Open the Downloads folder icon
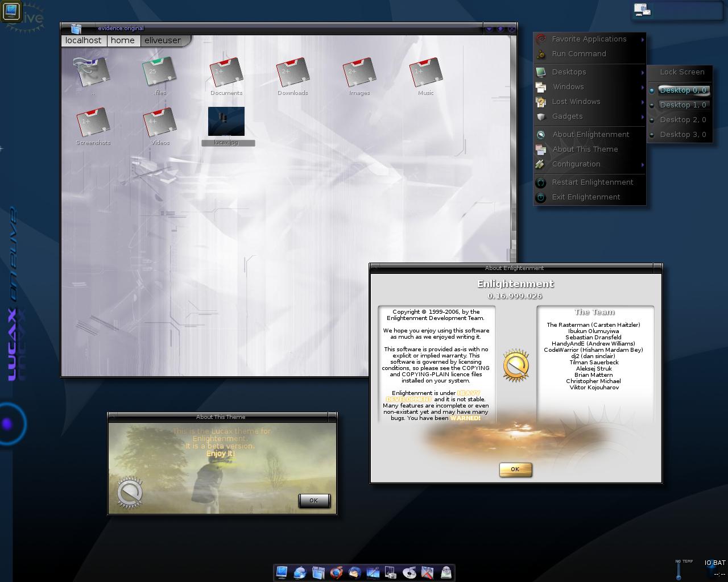This screenshot has height=582, width=728. [293, 73]
